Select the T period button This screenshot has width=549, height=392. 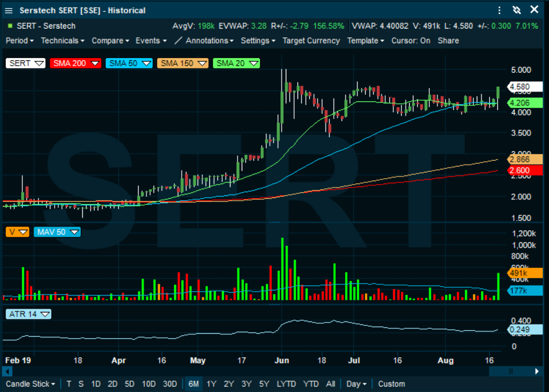pyautogui.click(x=69, y=384)
